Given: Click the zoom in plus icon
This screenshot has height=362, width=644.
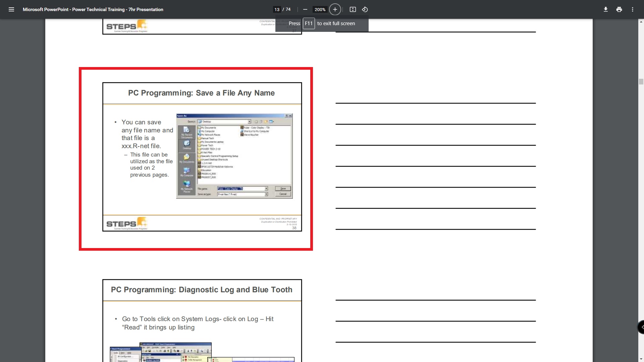Looking at the screenshot, I should [x=335, y=9].
